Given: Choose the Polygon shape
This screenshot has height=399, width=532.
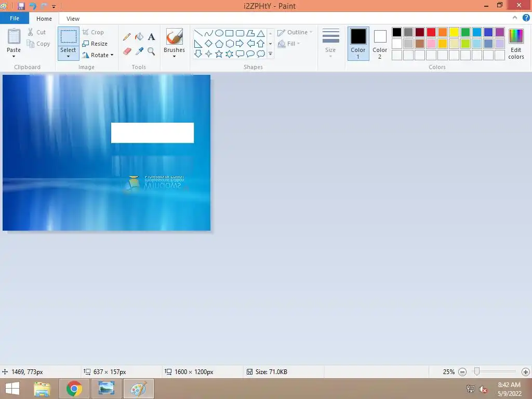Looking at the screenshot, I should [250, 33].
